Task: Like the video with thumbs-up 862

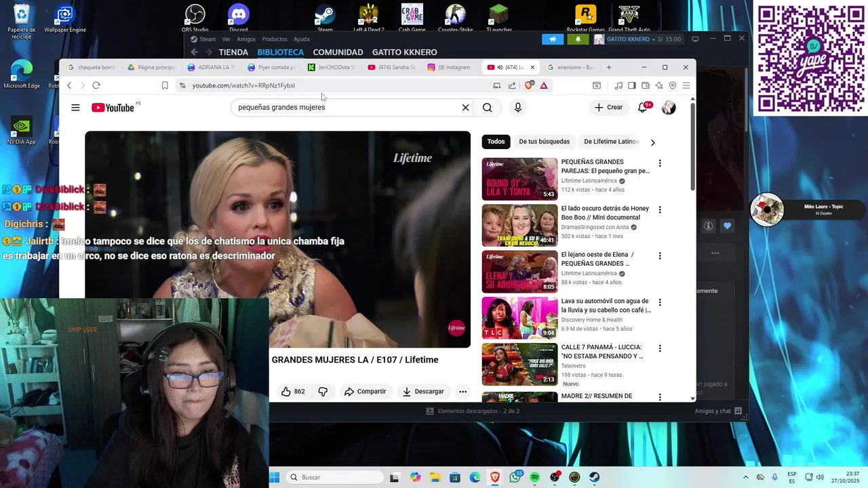Action: 293,392
